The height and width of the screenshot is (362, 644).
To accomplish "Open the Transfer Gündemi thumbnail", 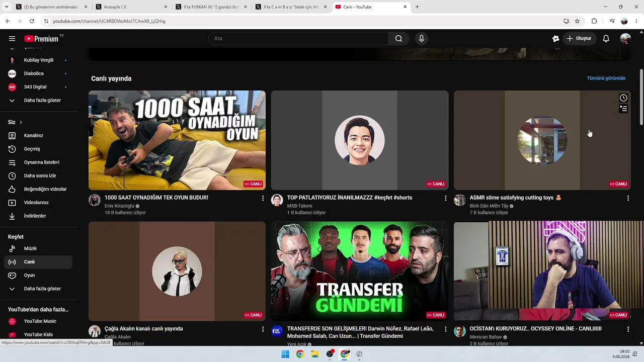I will [360, 271].
